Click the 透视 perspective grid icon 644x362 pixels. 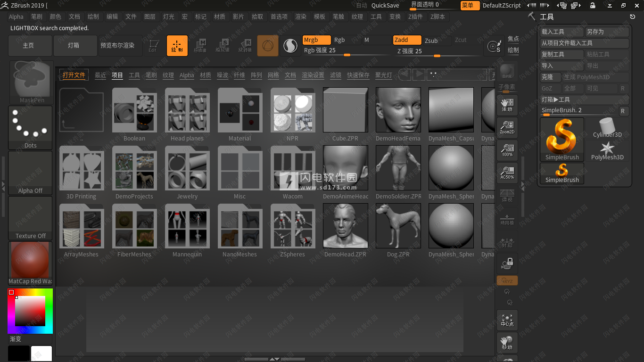click(x=507, y=196)
